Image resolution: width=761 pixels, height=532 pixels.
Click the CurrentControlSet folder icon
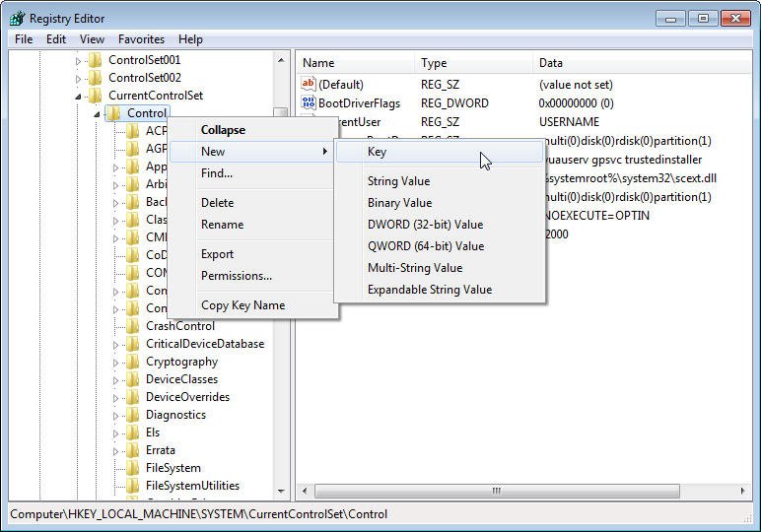(96, 96)
